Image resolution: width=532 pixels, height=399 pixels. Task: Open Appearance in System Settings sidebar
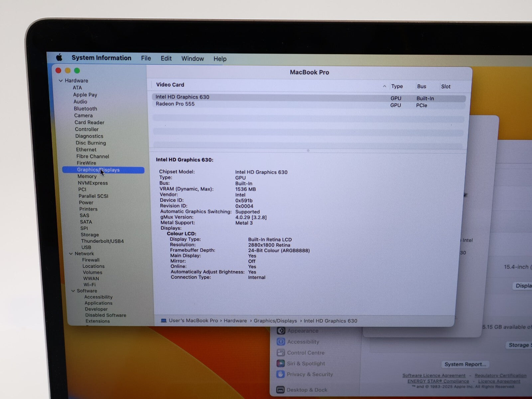coord(303,331)
